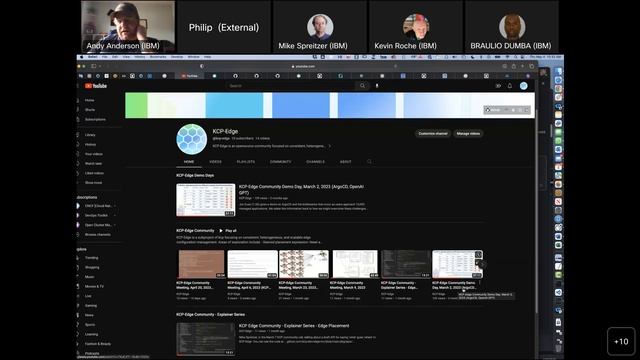
Task: Click the Safari sidebar toggle icon
Action: coord(94,66)
